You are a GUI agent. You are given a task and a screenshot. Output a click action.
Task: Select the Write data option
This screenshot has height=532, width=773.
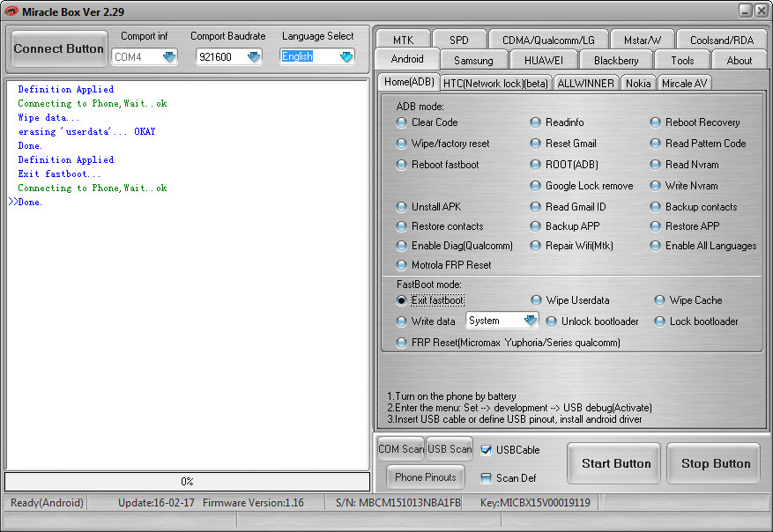426,321
